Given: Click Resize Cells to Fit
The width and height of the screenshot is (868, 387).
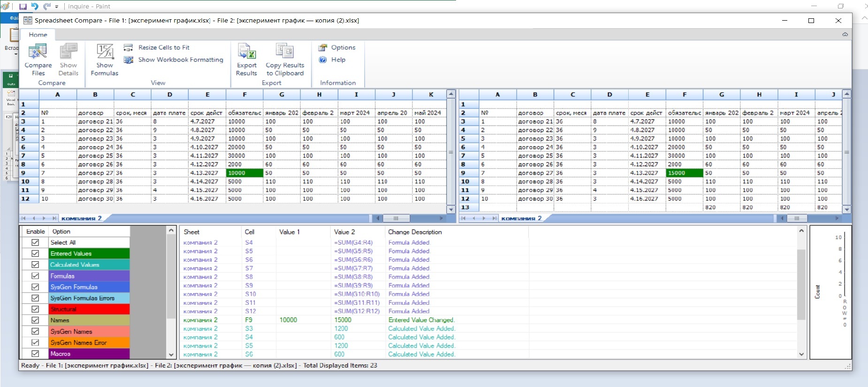Looking at the screenshot, I should [163, 47].
